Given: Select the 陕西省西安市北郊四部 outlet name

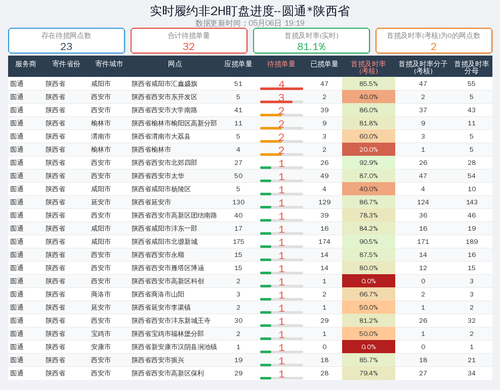Looking at the screenshot, I should coord(164,163).
